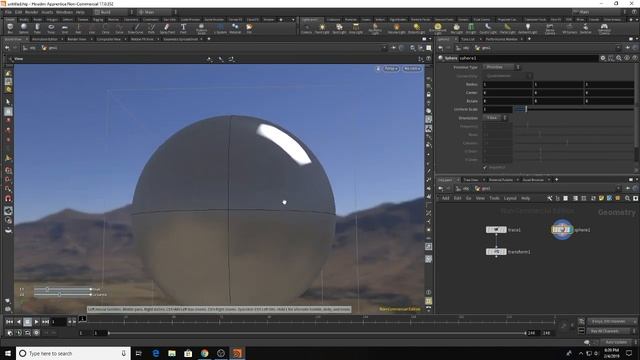The image size is (640, 360).
Task: Switch to the Tree View tab
Action: tap(471, 180)
